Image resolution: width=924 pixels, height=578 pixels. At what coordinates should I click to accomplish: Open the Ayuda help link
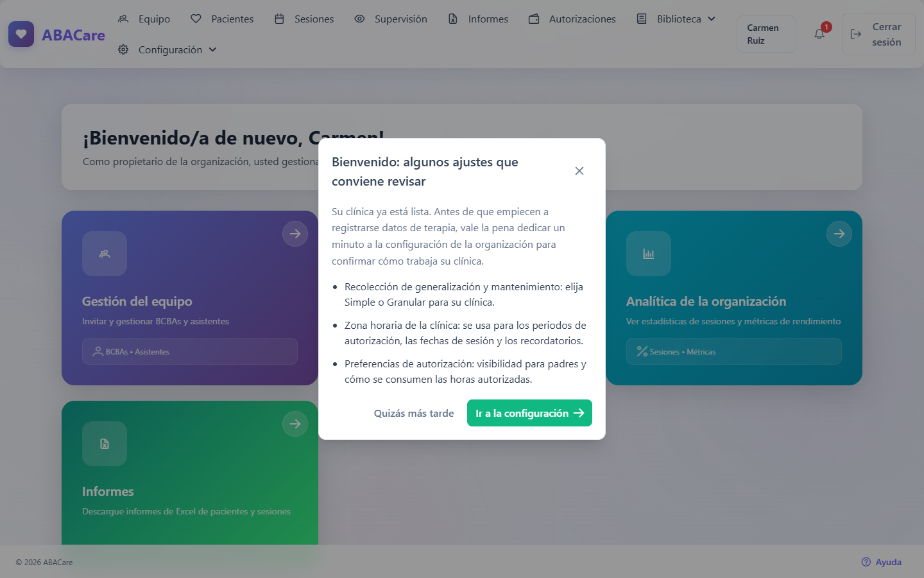(882, 562)
